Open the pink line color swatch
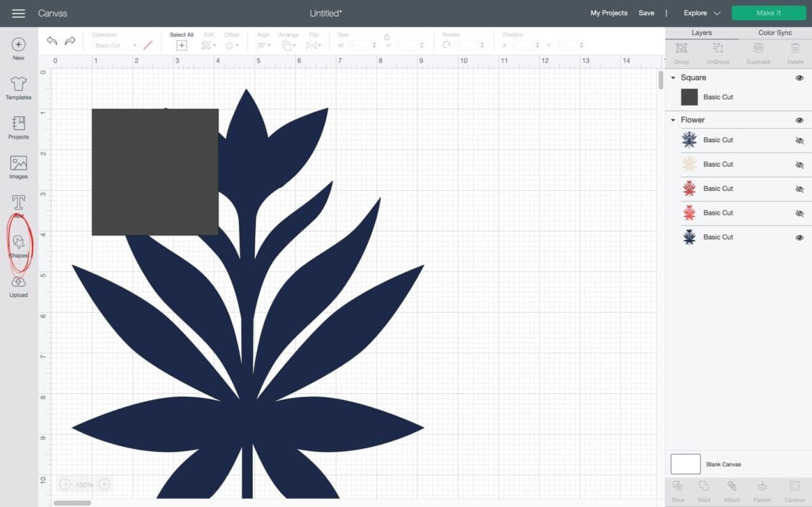This screenshot has width=812, height=507. point(148,45)
